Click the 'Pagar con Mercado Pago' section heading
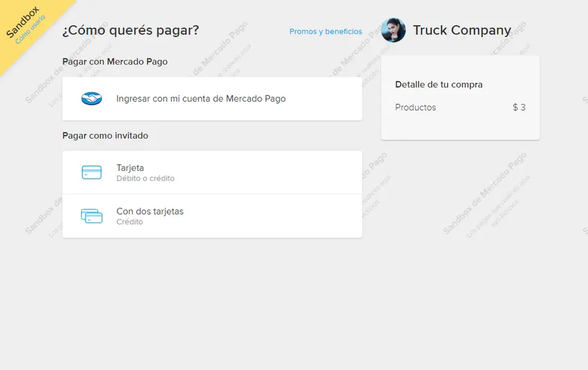This screenshot has height=370, width=588. coord(115,62)
